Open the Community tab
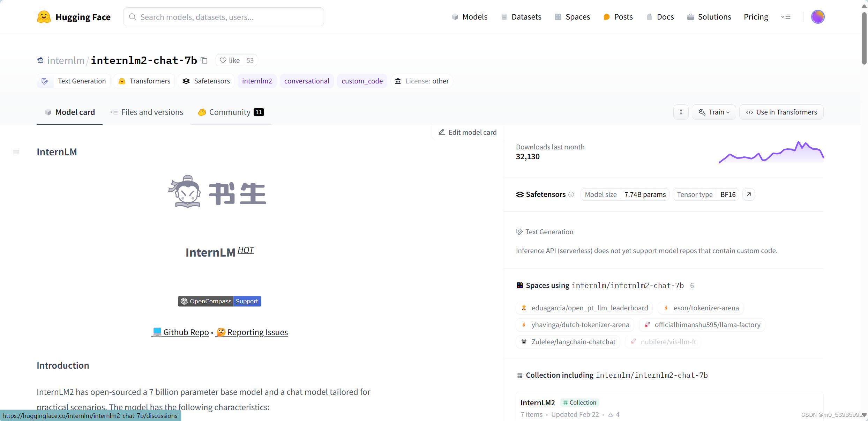 [x=230, y=112]
